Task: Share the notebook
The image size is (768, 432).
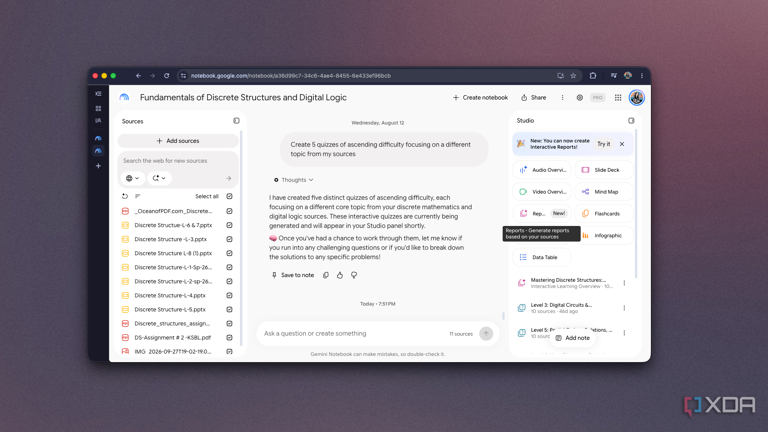Action: coord(533,97)
